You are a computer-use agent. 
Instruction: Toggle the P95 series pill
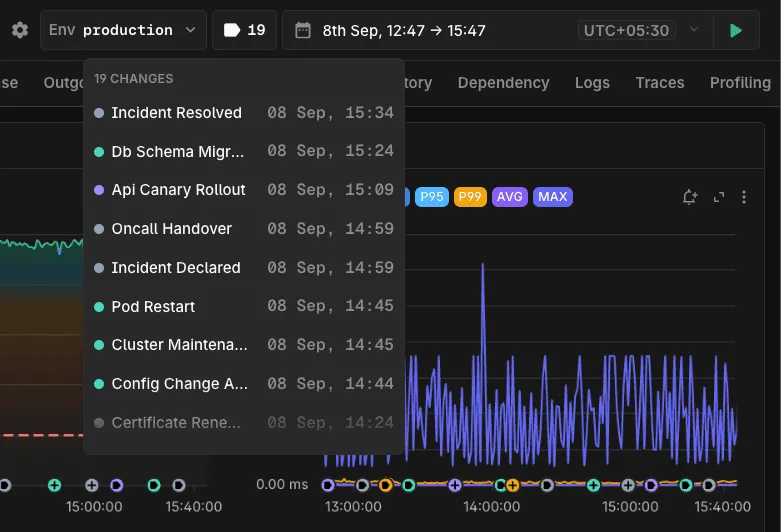pyautogui.click(x=431, y=197)
